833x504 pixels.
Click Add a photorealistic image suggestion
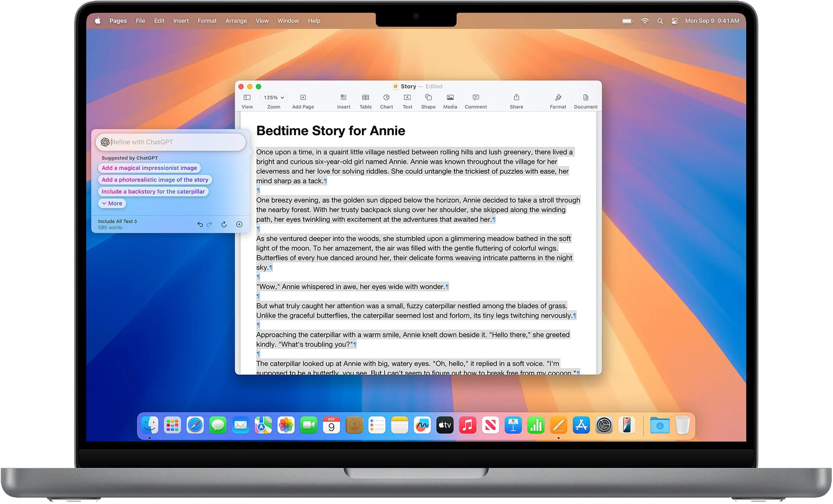pyautogui.click(x=155, y=180)
